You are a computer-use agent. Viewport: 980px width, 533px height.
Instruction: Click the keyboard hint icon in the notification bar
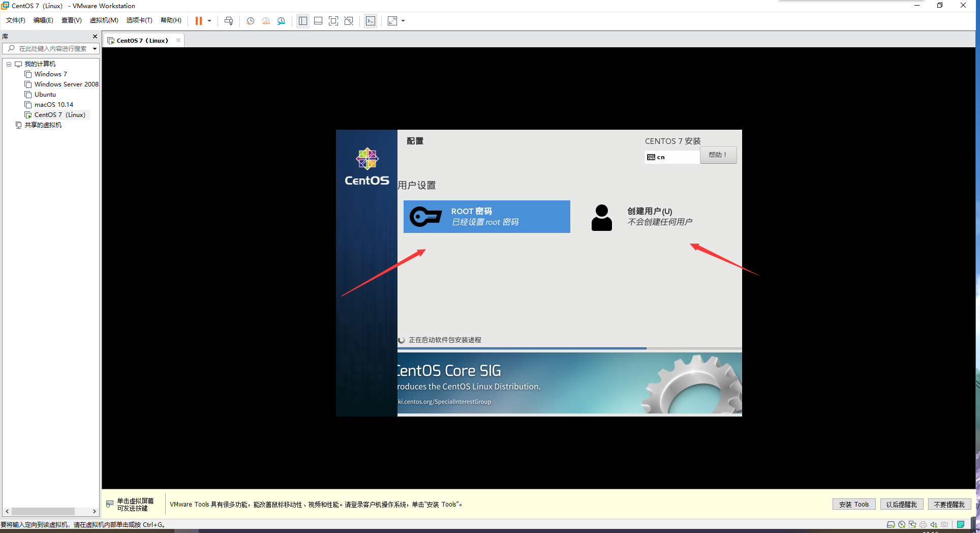110,504
